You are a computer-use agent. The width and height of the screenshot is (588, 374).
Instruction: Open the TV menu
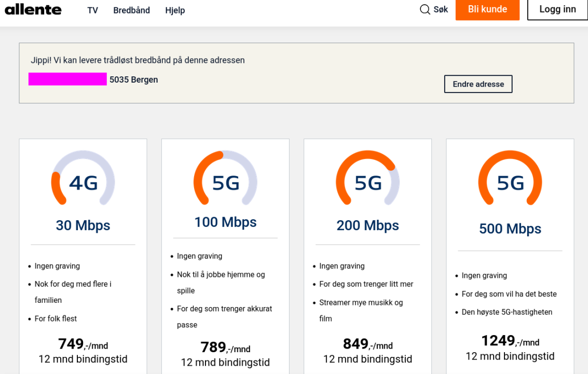click(x=92, y=10)
